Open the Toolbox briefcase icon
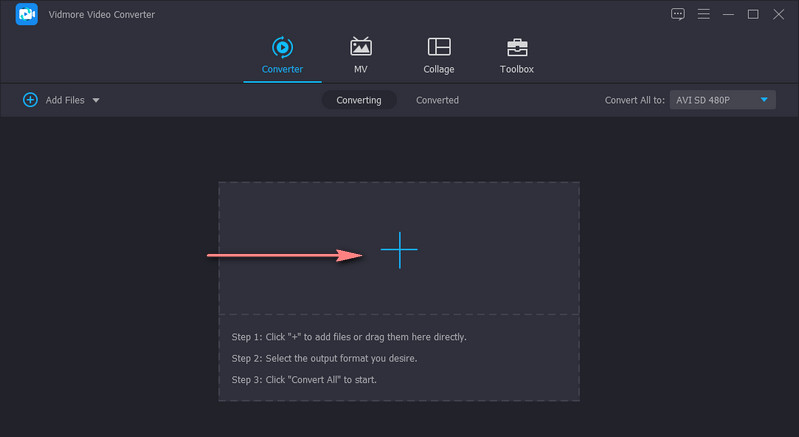799x437 pixels. click(517, 47)
